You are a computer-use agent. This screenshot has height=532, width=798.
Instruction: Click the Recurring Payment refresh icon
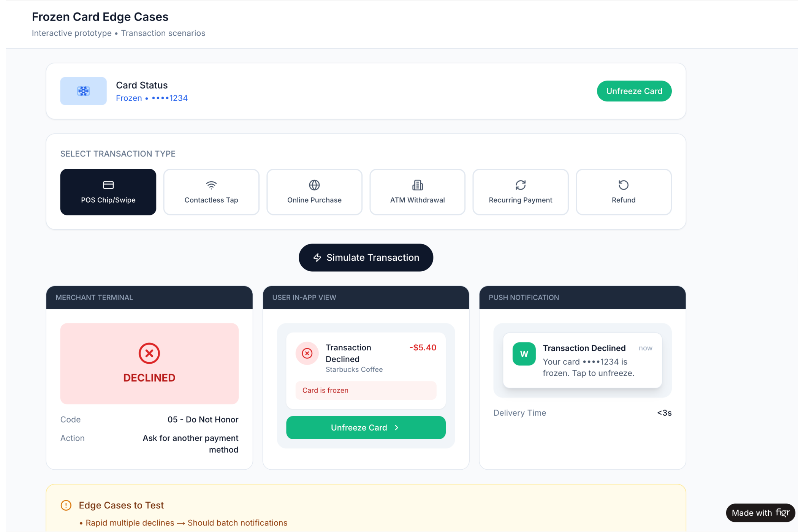tap(520, 185)
